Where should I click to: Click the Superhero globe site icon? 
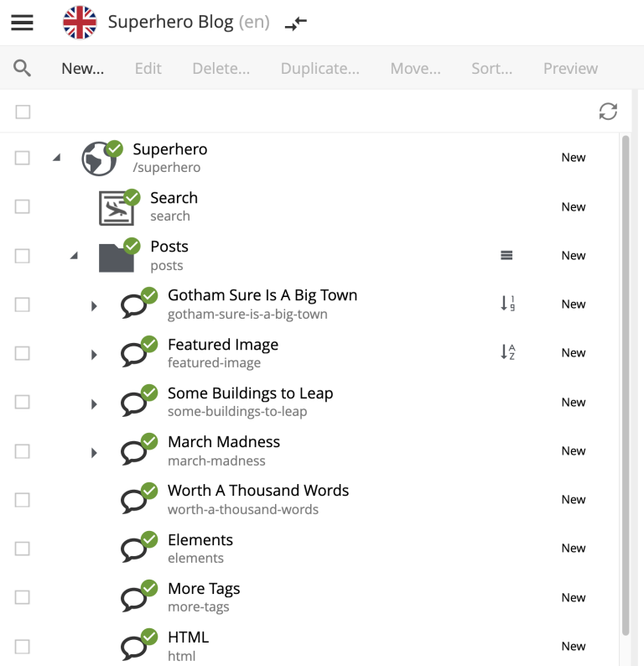[99, 159]
